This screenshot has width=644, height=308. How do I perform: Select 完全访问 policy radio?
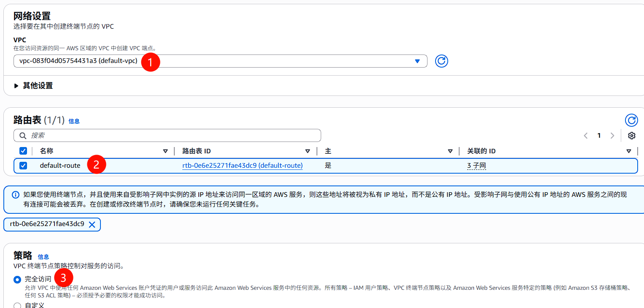17,279
